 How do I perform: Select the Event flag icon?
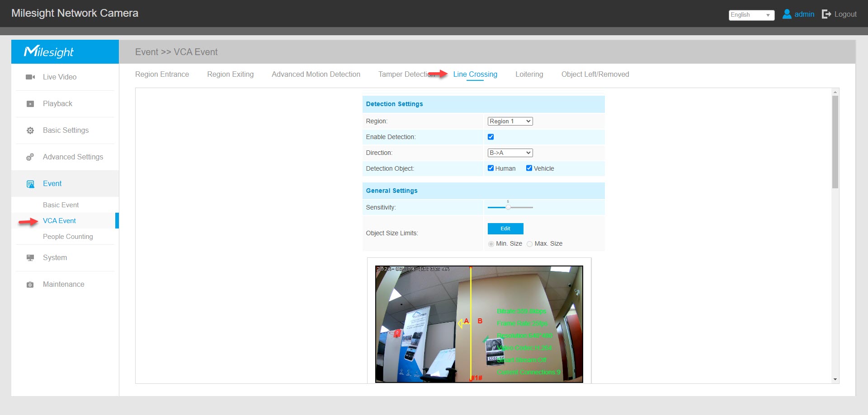click(30, 183)
